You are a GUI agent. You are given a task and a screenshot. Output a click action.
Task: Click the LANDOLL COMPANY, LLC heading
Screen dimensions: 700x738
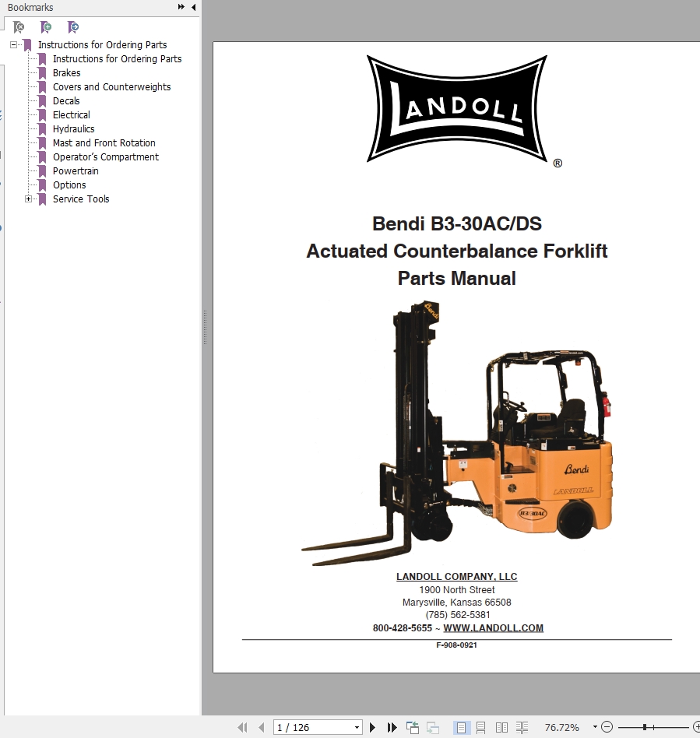[456, 577]
